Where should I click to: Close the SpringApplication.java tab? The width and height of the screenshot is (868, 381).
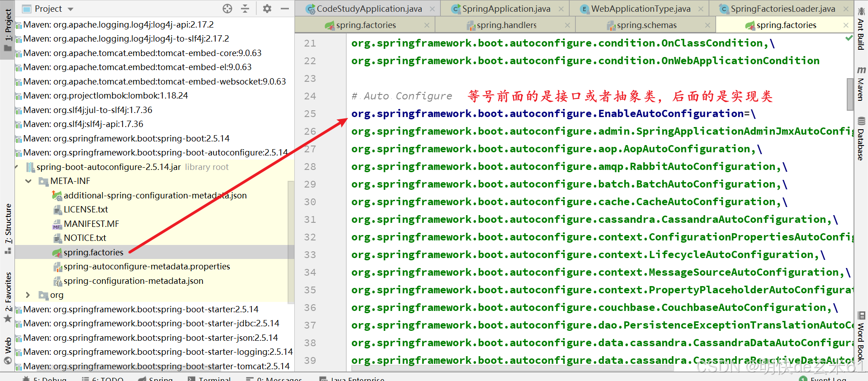(561, 9)
